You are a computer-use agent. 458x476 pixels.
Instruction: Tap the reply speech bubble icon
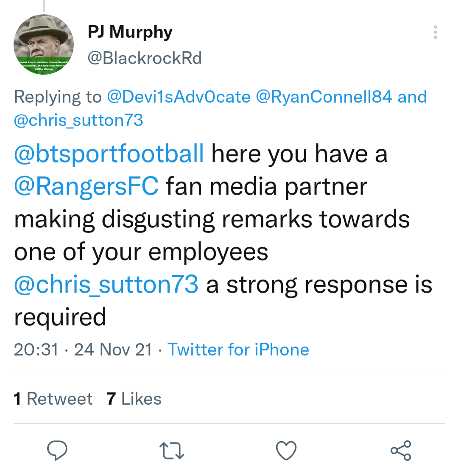pos(57,451)
